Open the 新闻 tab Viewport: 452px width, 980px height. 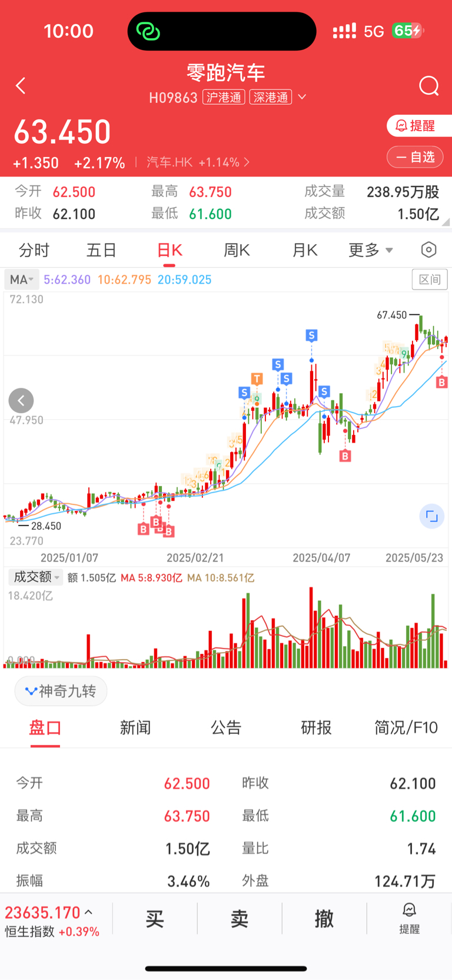[135, 728]
